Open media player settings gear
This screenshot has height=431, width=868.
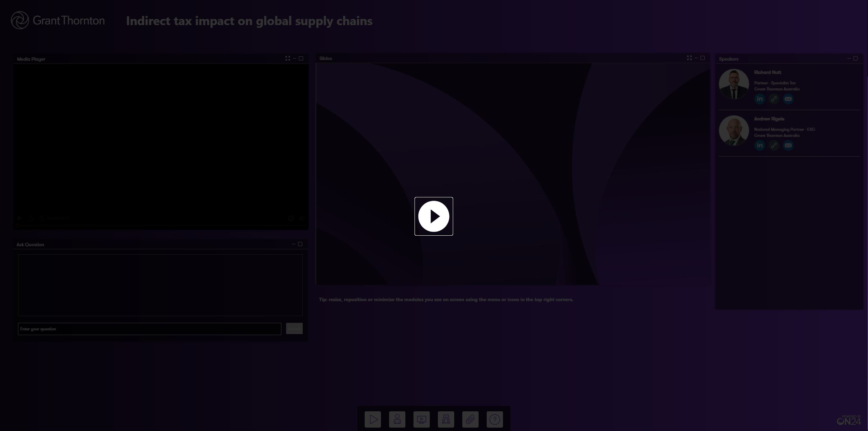click(291, 218)
